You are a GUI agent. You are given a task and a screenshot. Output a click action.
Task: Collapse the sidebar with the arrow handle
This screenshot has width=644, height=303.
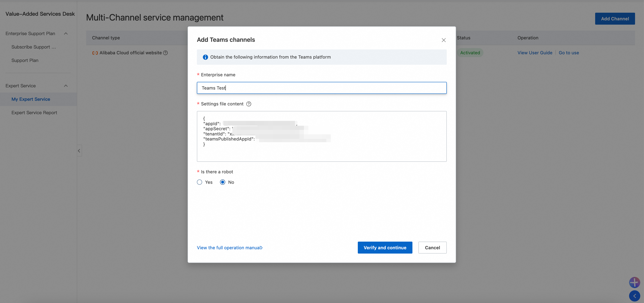(x=79, y=151)
